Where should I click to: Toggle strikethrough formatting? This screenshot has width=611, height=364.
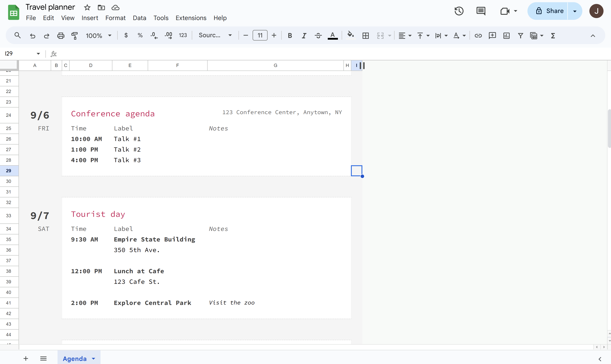(318, 35)
